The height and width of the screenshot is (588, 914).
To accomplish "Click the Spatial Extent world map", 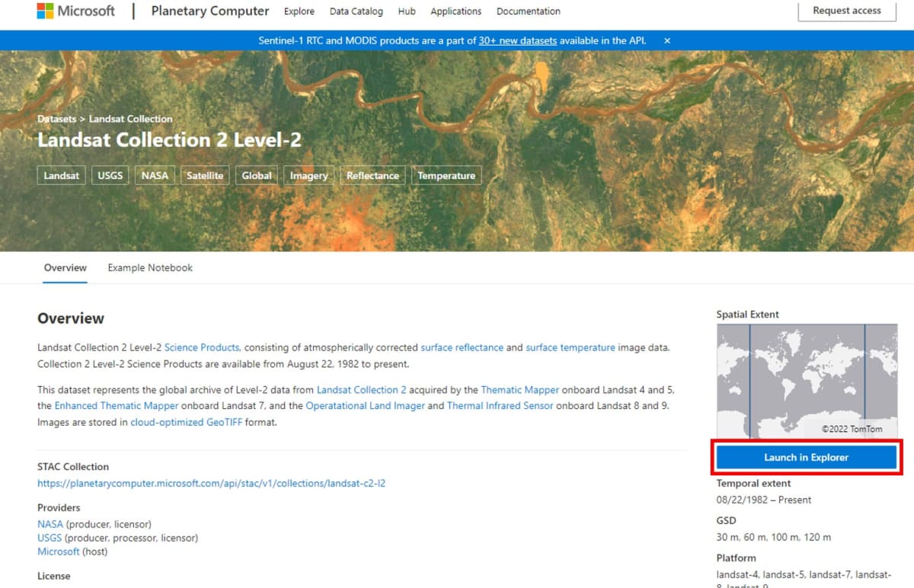I will (807, 382).
